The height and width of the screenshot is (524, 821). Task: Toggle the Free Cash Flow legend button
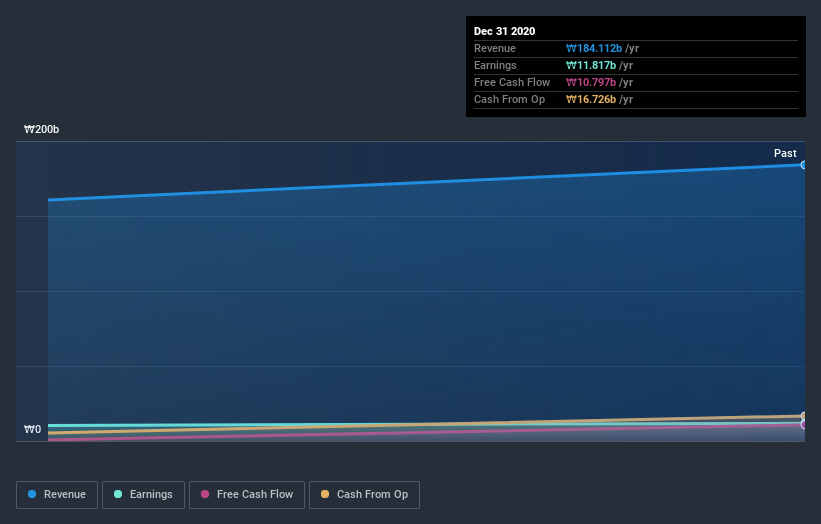tap(247, 495)
